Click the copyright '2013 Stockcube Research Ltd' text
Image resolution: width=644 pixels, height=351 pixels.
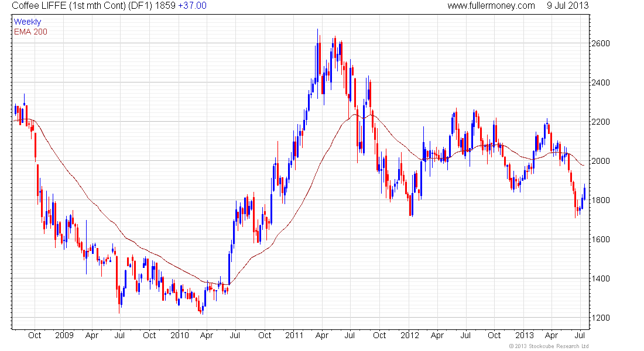pyautogui.click(x=549, y=346)
